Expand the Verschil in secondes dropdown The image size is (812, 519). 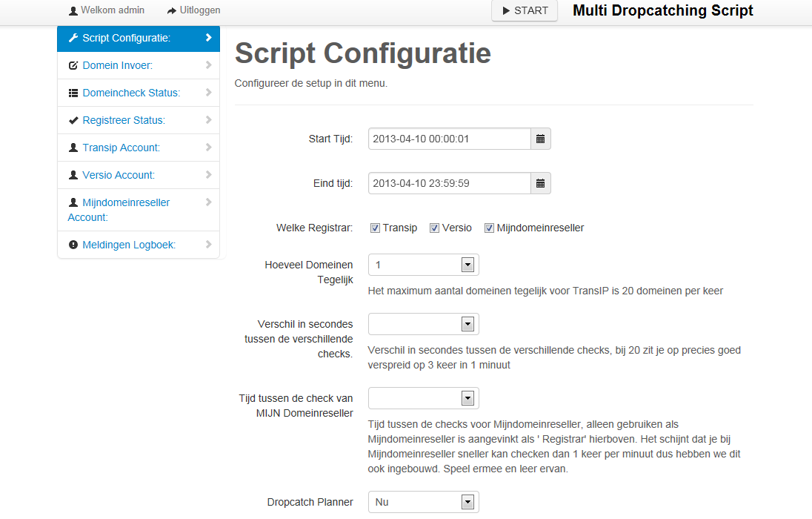423,324
